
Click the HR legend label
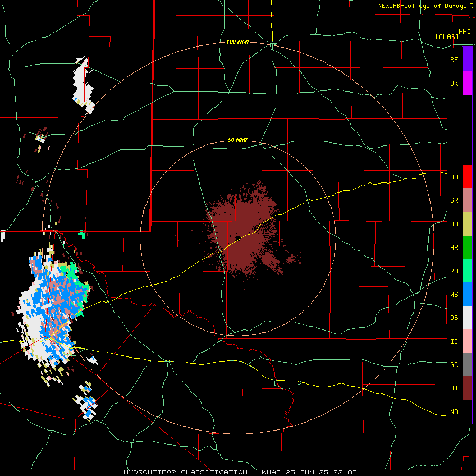click(x=454, y=248)
